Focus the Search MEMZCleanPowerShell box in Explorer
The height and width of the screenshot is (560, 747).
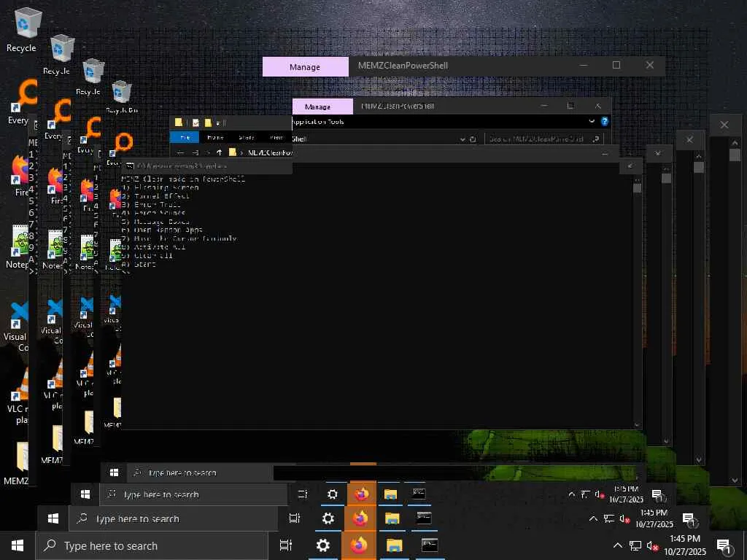[544, 139]
